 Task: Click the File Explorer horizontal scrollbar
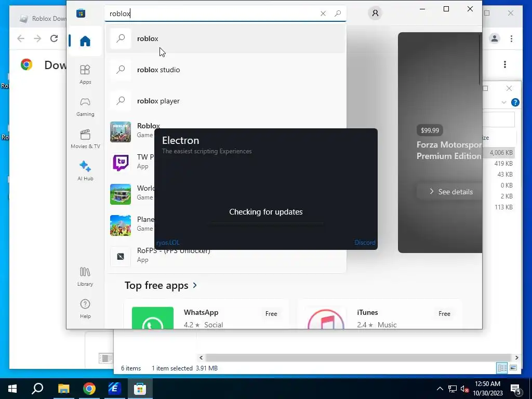coord(358,357)
